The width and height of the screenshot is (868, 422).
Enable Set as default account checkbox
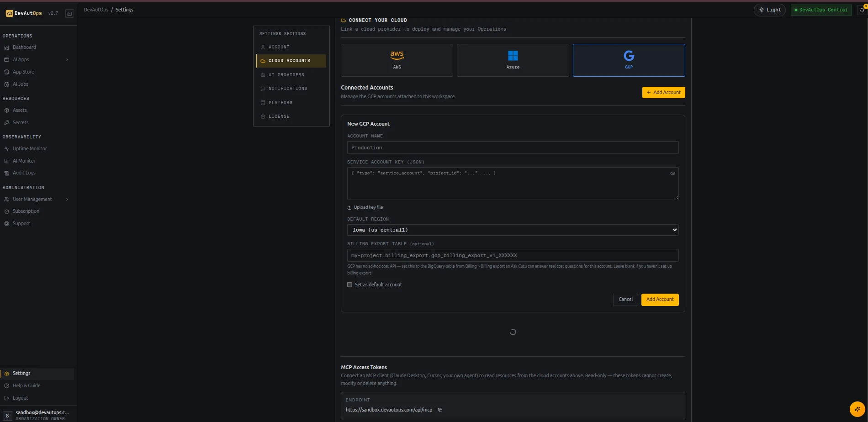tap(350, 285)
